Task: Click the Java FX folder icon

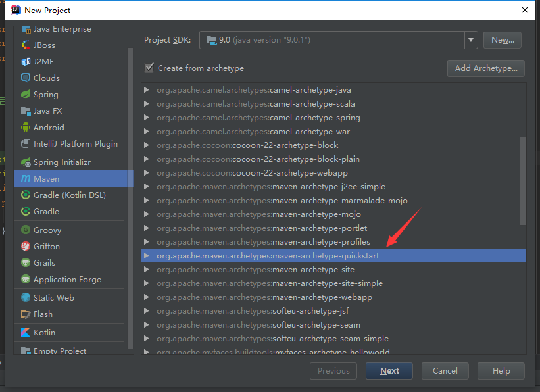Action: 26,111
